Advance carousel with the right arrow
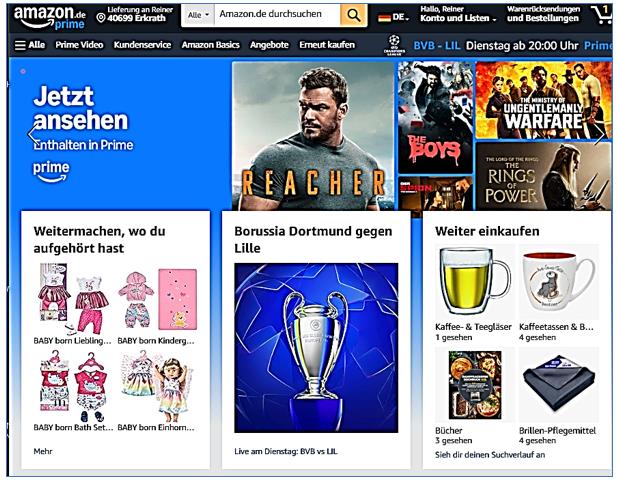The image size is (617, 482). (600, 135)
